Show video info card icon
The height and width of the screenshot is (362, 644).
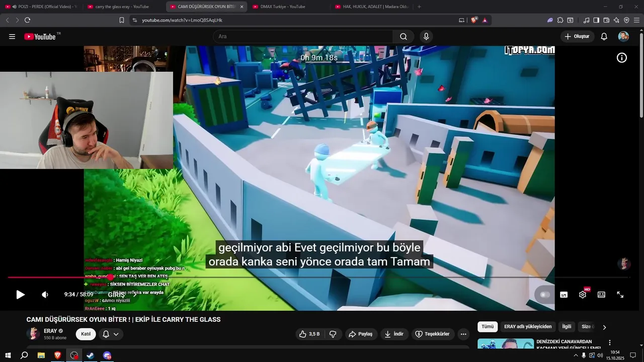[x=622, y=58]
